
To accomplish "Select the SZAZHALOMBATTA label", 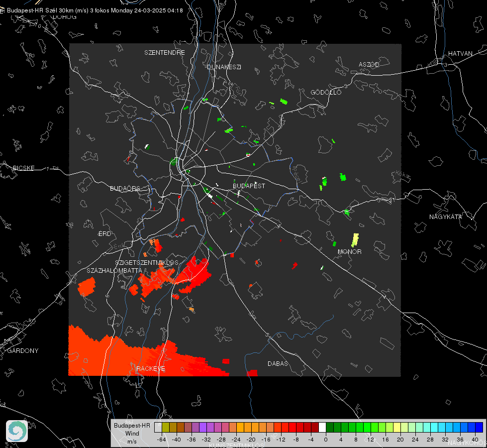I will pyautogui.click(x=114, y=270).
